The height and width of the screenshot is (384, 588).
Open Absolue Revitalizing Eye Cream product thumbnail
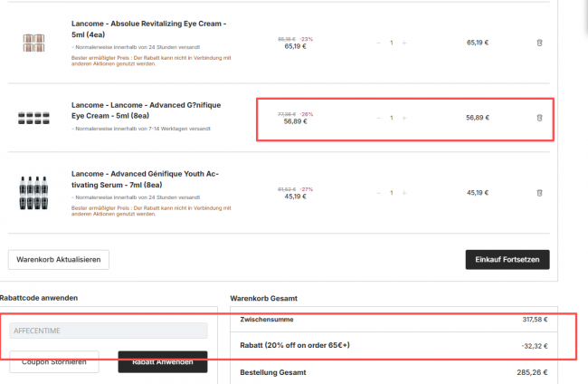point(33,43)
